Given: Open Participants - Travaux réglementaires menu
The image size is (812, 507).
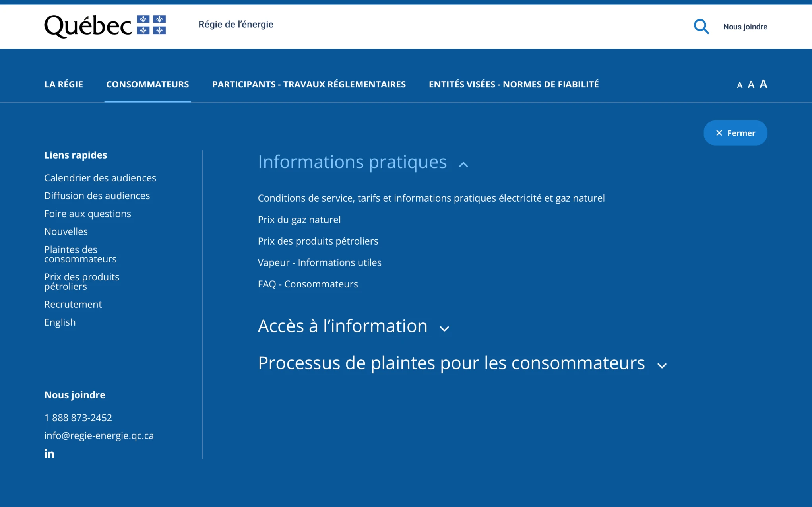Looking at the screenshot, I should 309,84.
